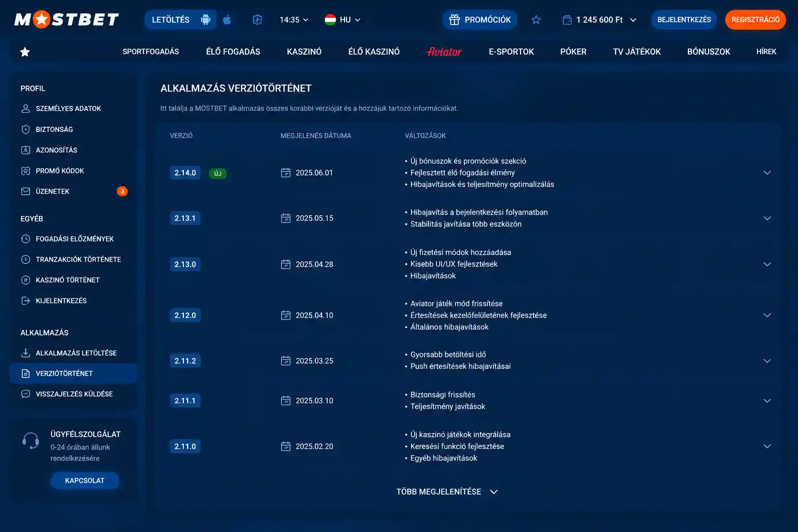Click the Hungarian flag icon
The height and width of the screenshot is (532, 798).
330,20
